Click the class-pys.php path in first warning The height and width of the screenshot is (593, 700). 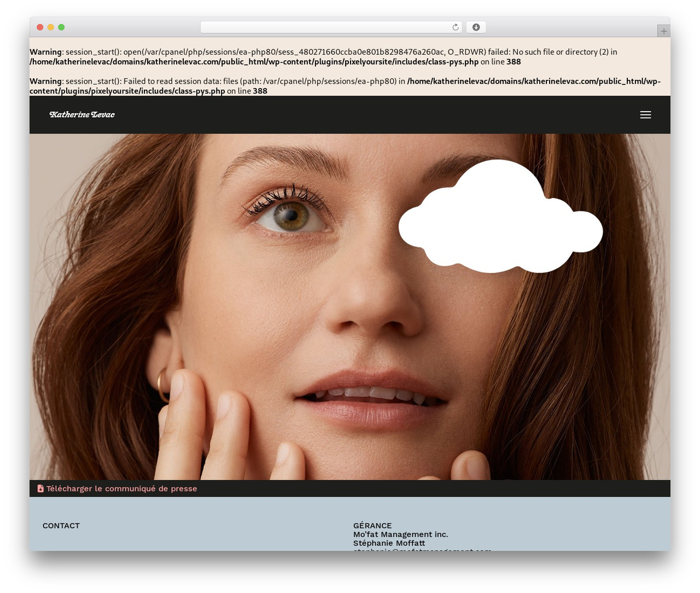[254, 62]
